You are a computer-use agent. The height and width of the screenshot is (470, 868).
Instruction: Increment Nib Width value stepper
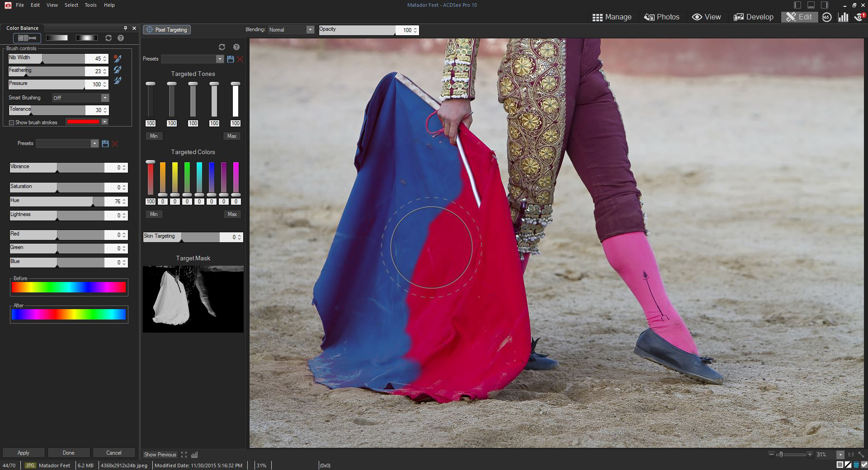click(x=105, y=57)
